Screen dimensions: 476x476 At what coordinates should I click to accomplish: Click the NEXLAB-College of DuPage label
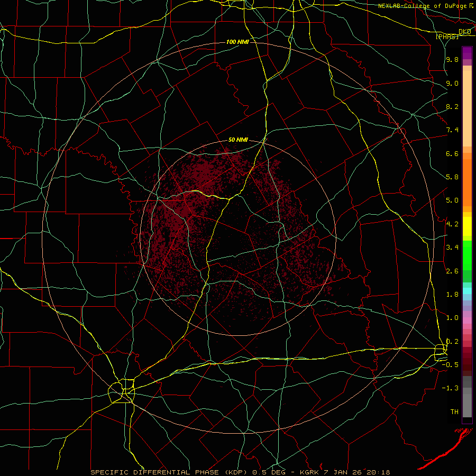pos(423,6)
